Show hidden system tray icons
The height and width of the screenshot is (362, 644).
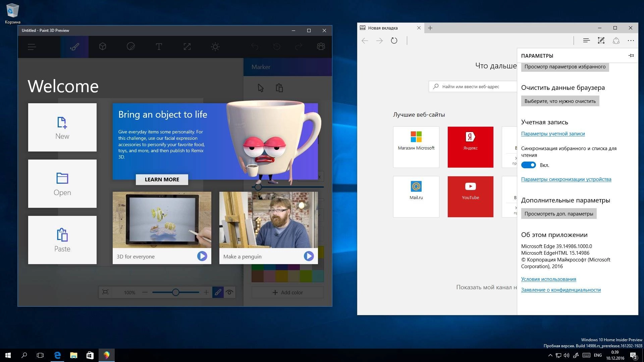[x=550, y=355]
